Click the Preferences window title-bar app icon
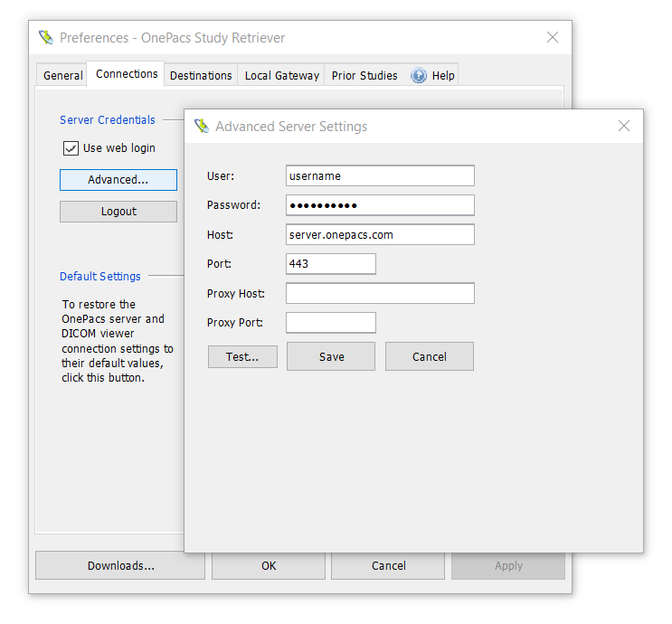 [x=46, y=37]
